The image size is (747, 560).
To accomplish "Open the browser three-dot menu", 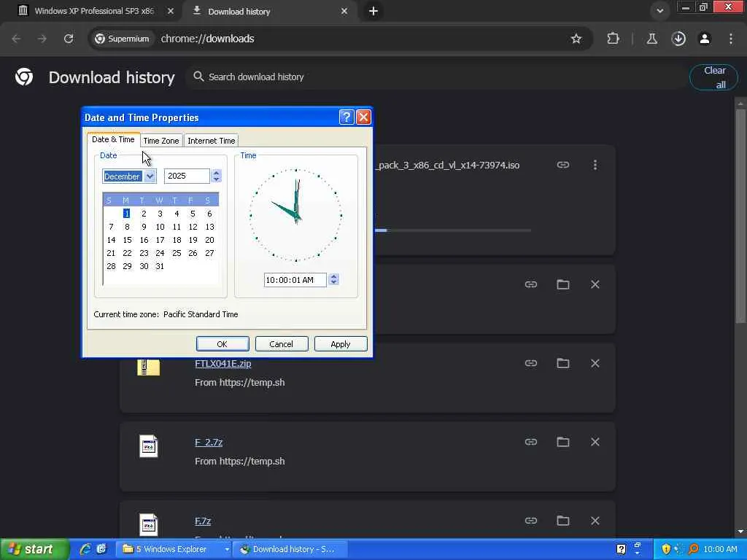I will click(x=731, y=39).
